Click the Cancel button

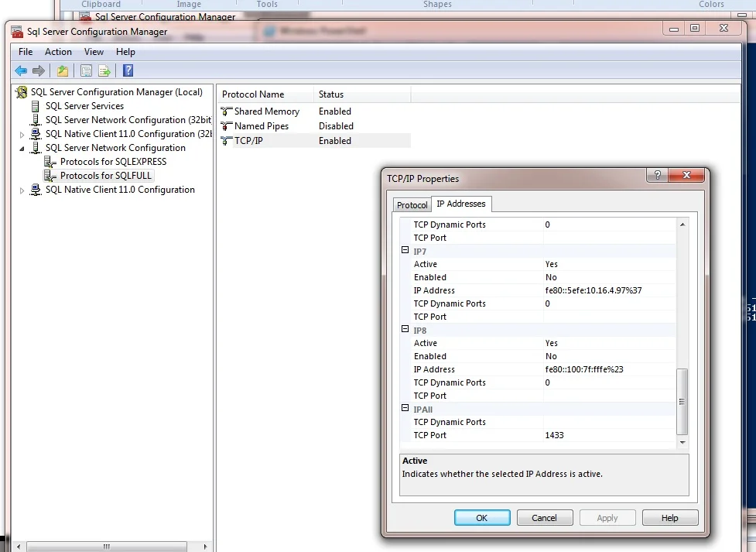(x=544, y=518)
